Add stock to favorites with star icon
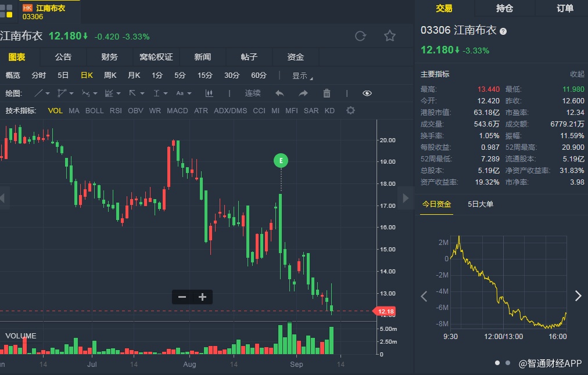This screenshot has height=375, width=588. 389,36
